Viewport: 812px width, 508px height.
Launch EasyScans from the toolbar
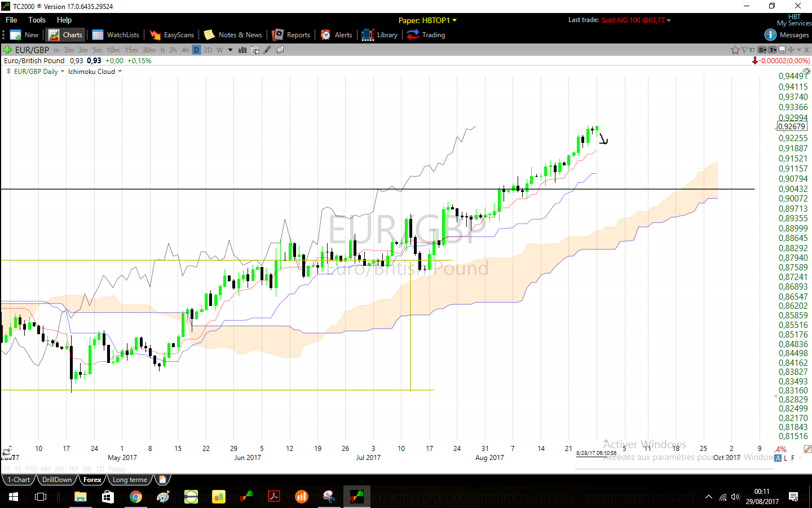(x=172, y=35)
